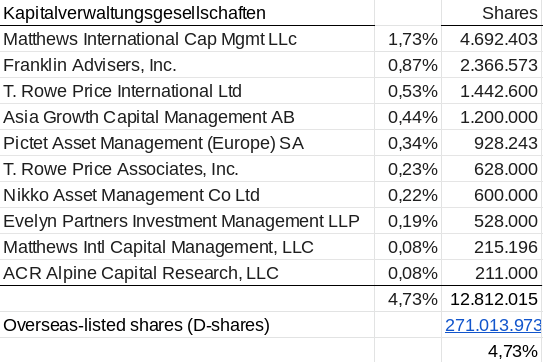Select the 2.366.573 shares cell
543x362 pixels.
[x=491, y=65]
